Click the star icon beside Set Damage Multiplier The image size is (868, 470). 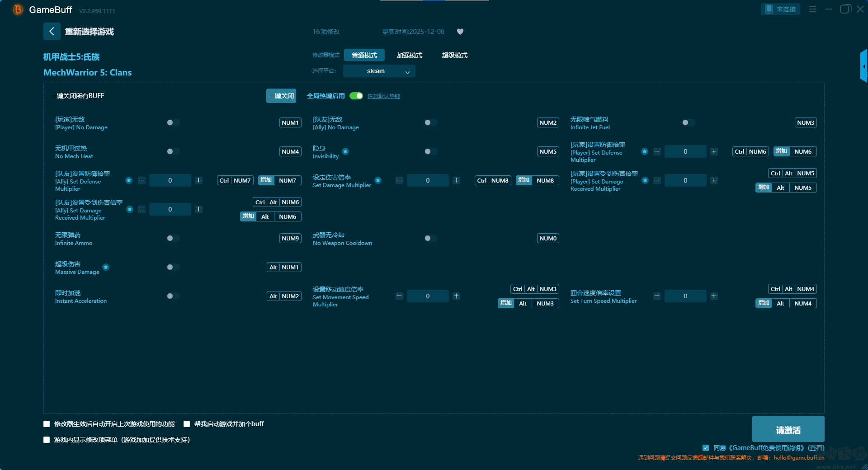[378, 180]
